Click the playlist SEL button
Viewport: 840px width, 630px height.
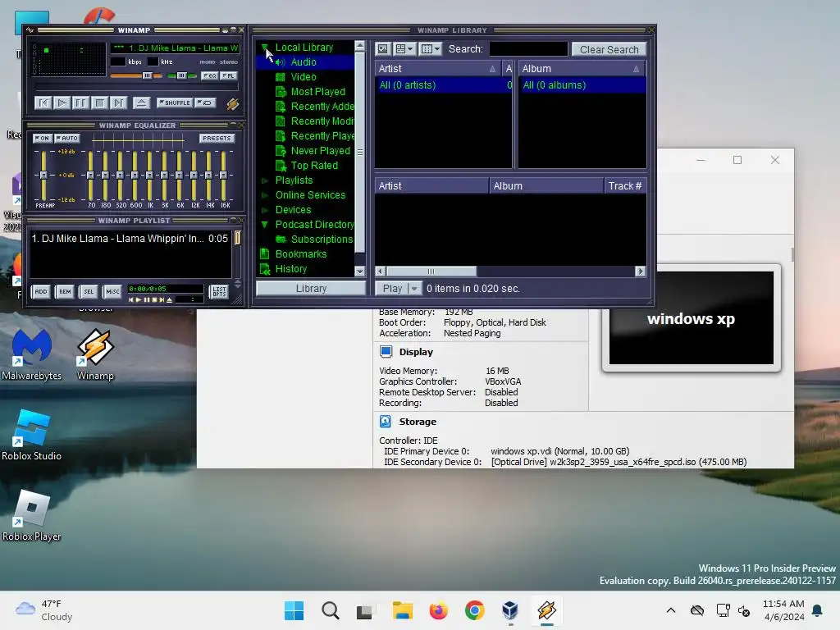pyautogui.click(x=89, y=291)
